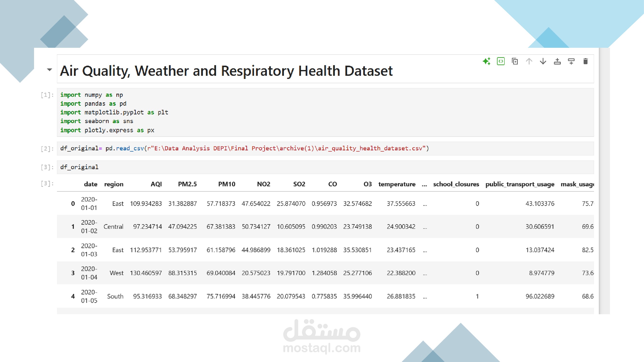Click the output [3] prompt label
Viewport: 644px width, 362px height.
pos(47,184)
